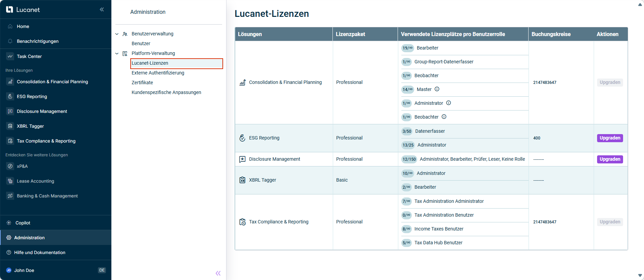This screenshot has height=280, width=644.
Task: Upgrade the Disclosure Management license
Action: pos(610,159)
